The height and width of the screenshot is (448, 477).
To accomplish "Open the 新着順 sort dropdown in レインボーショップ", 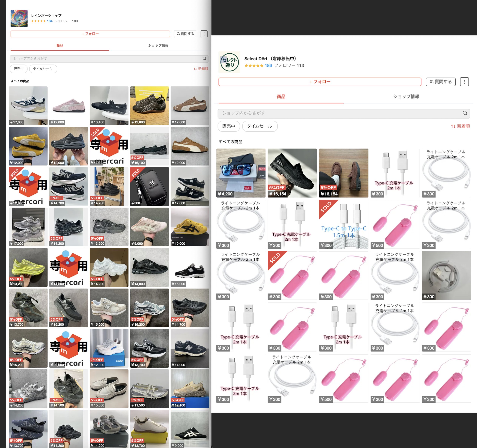I will (x=201, y=69).
